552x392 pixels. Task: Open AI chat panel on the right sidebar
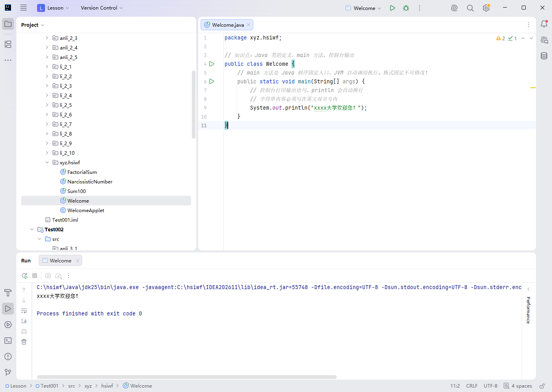tap(544, 40)
